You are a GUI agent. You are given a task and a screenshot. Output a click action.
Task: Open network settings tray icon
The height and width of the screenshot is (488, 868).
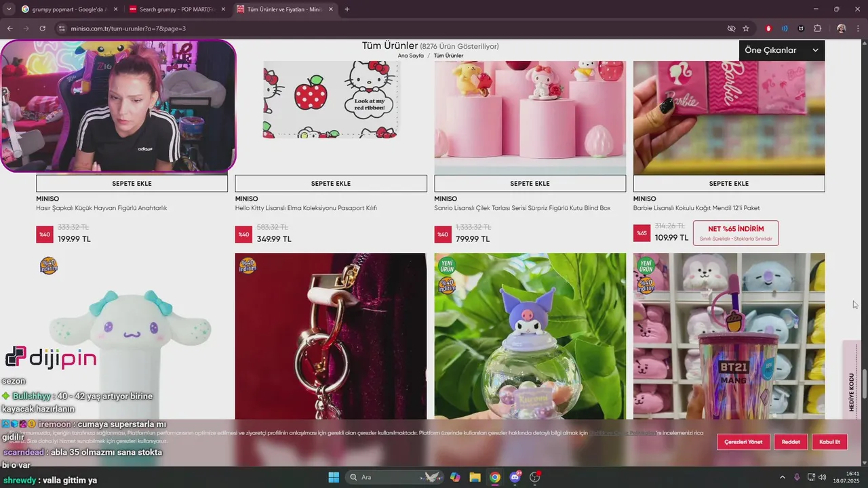click(811, 477)
